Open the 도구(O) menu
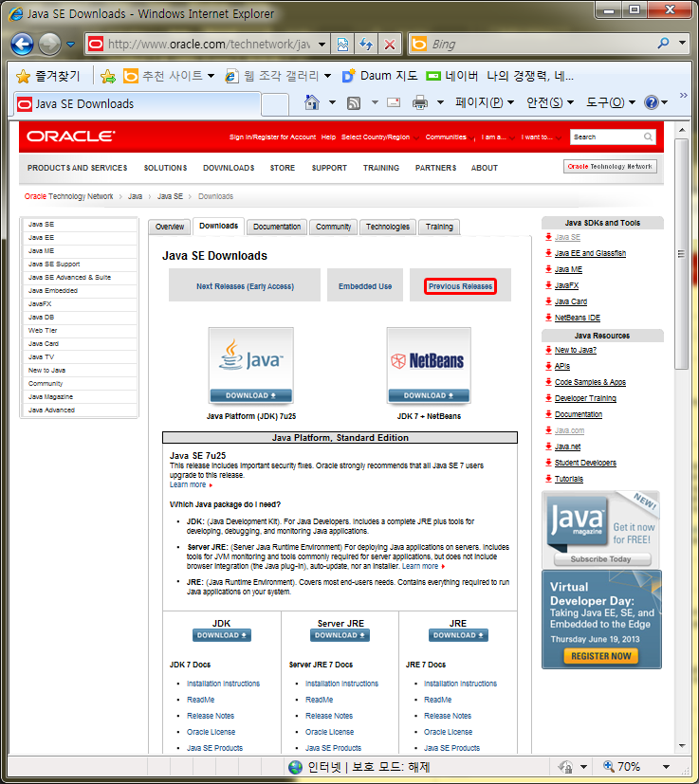Viewport: 699px width, 784px height. [x=611, y=102]
